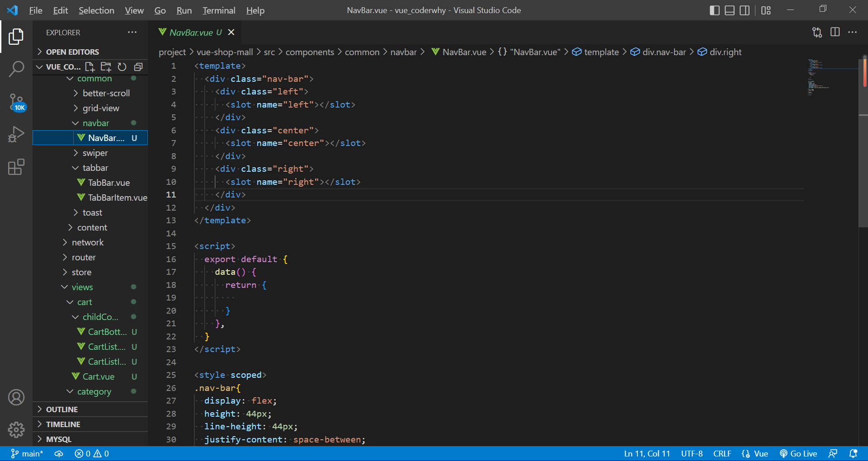
Task: Open Run and Debug view
Action: coord(16,134)
